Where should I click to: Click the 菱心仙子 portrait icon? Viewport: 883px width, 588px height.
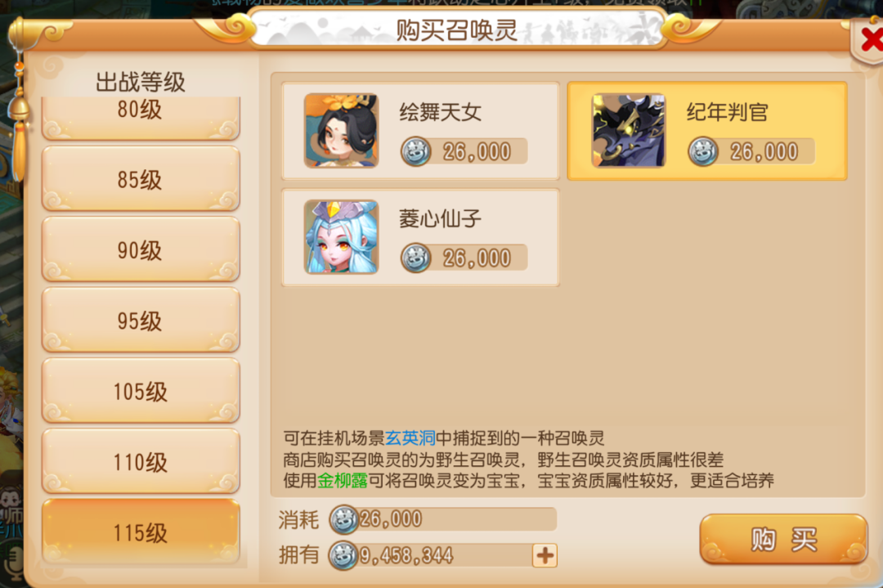pyautogui.click(x=341, y=237)
